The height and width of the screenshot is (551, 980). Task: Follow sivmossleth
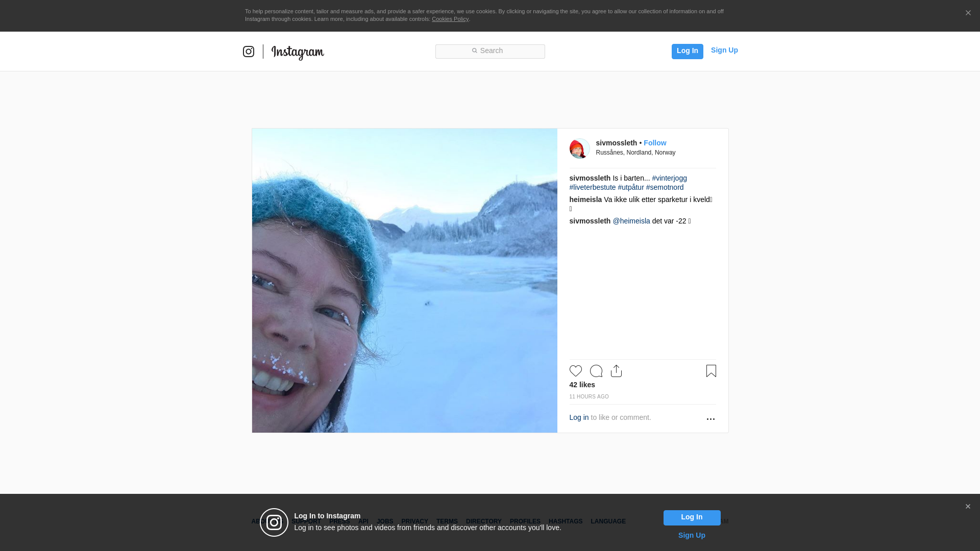pos(655,143)
